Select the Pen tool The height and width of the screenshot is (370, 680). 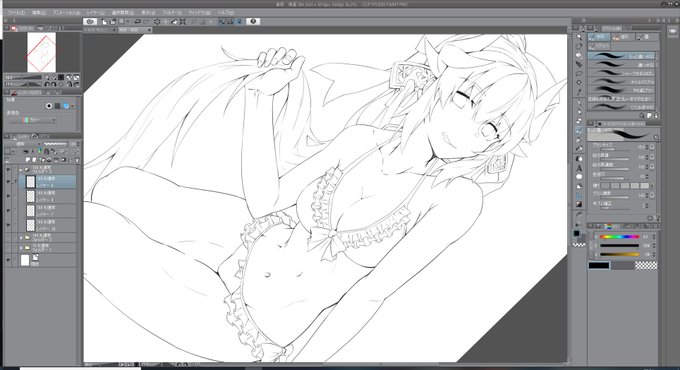tap(579, 102)
